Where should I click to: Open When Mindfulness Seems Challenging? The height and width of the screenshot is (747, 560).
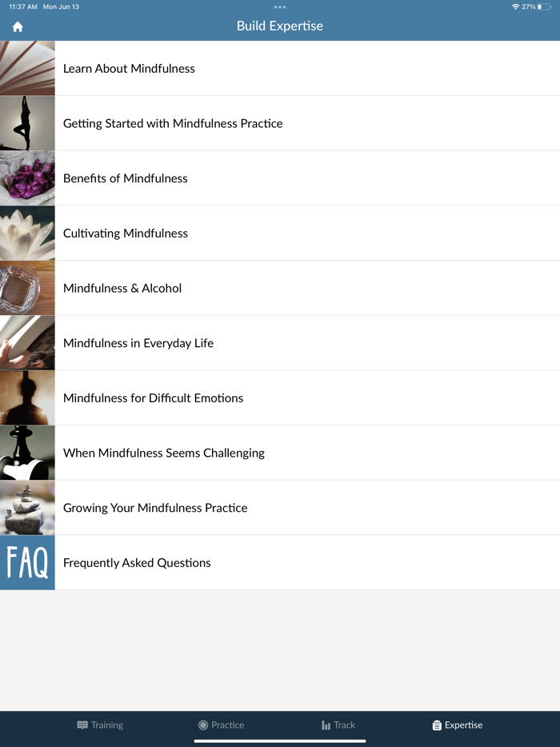280,453
